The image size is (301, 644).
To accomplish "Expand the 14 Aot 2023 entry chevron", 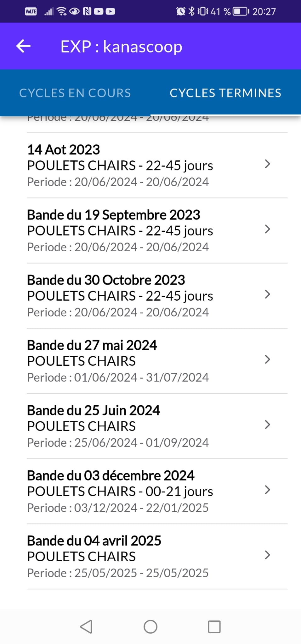I will [267, 164].
